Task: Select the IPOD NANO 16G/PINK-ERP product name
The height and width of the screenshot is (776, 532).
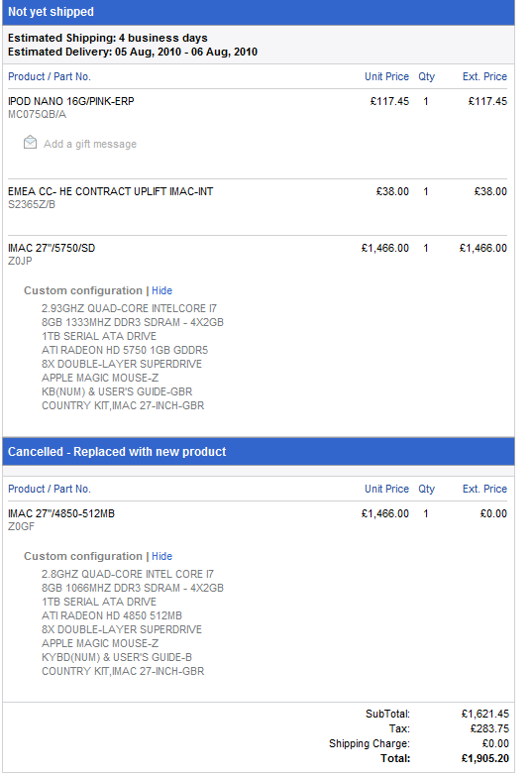Action: point(70,101)
